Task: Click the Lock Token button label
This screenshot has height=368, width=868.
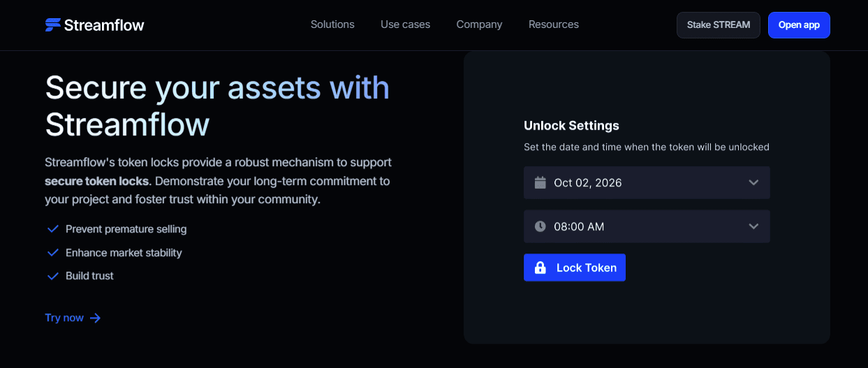Action: tap(587, 267)
